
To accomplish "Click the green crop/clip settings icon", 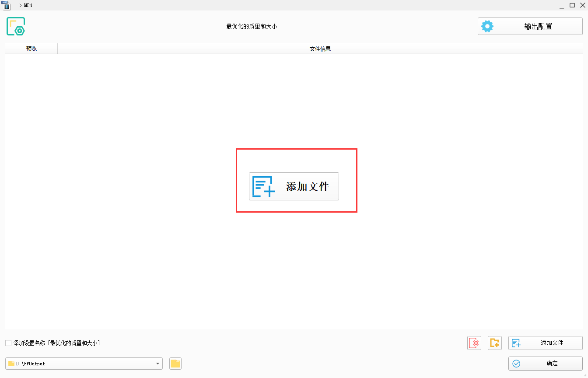I will pos(16,26).
